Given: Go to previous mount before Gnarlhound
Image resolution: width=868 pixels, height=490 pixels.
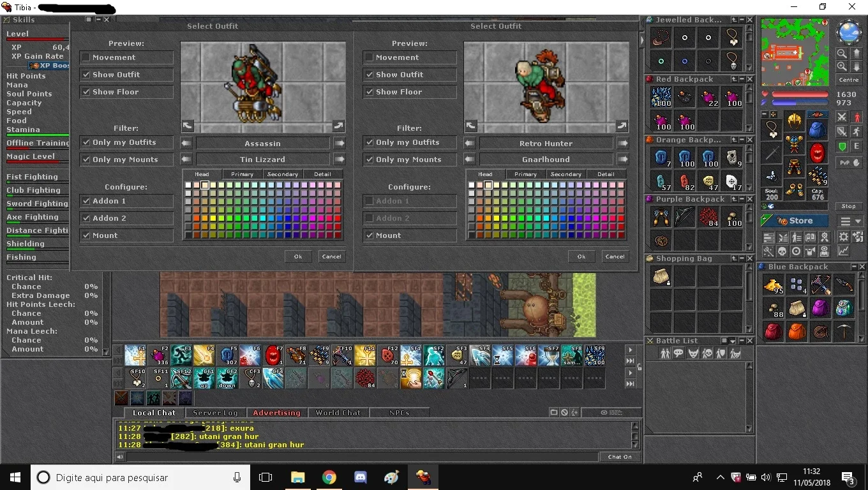Looking at the screenshot, I should (x=470, y=160).
